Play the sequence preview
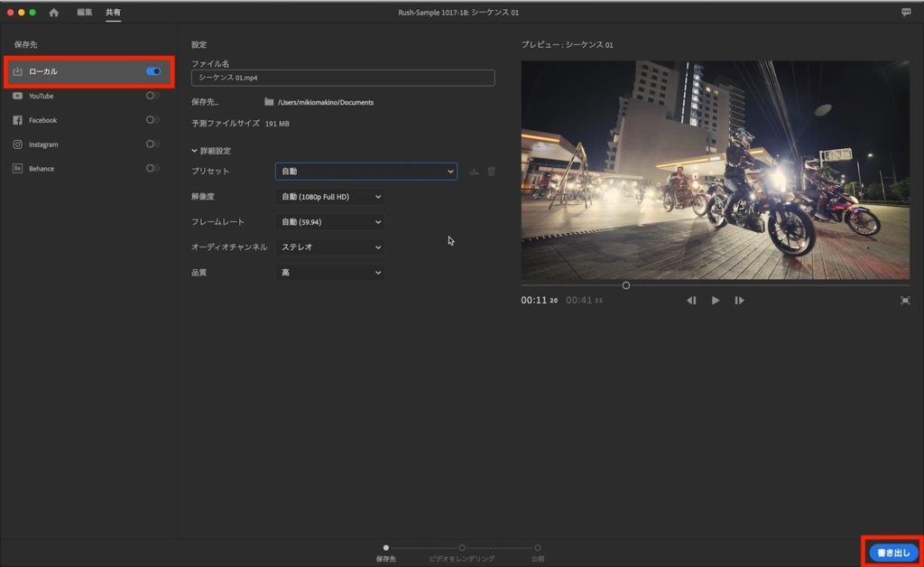924x567 pixels. (x=716, y=301)
